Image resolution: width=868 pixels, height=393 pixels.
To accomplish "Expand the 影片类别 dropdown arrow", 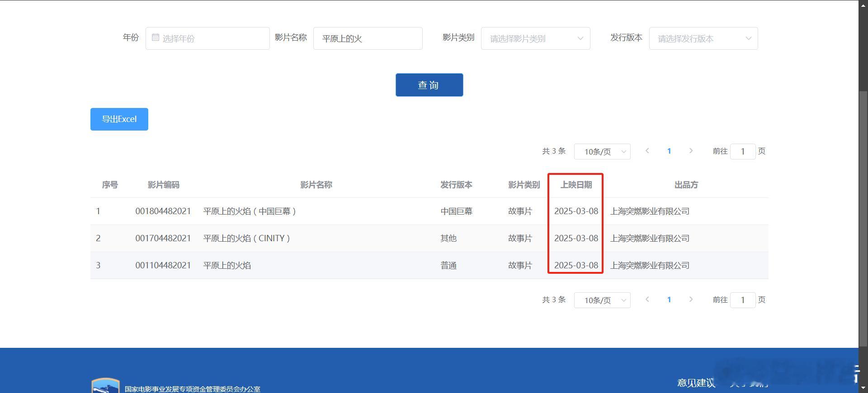I will (x=580, y=38).
